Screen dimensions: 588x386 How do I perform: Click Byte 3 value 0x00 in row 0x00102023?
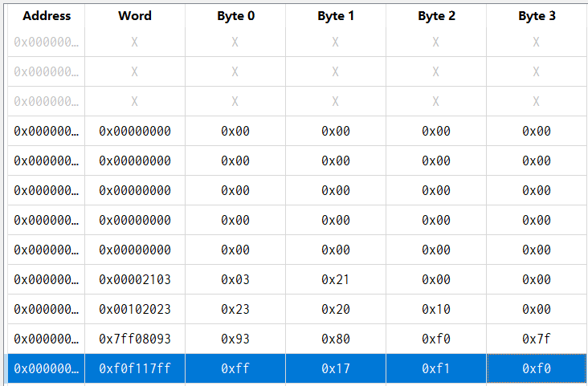[x=537, y=309]
